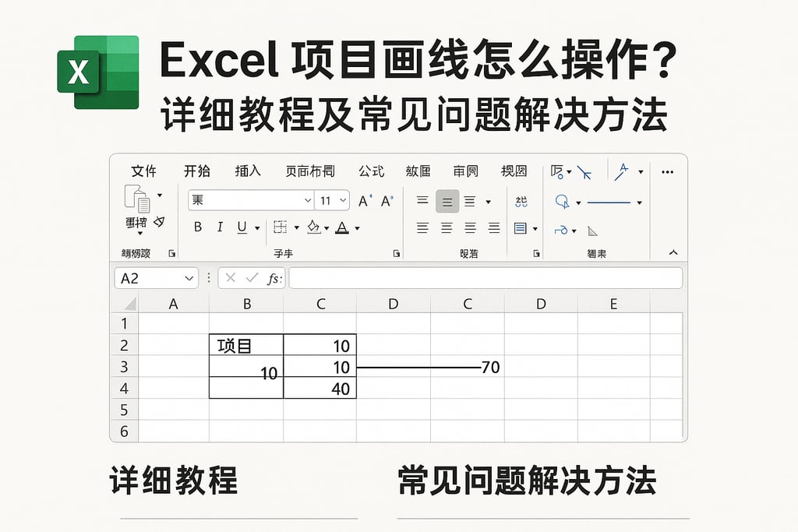Image resolution: width=798 pixels, height=532 pixels.
Task: Toggle middle vertical alignment
Action: pyautogui.click(x=447, y=201)
